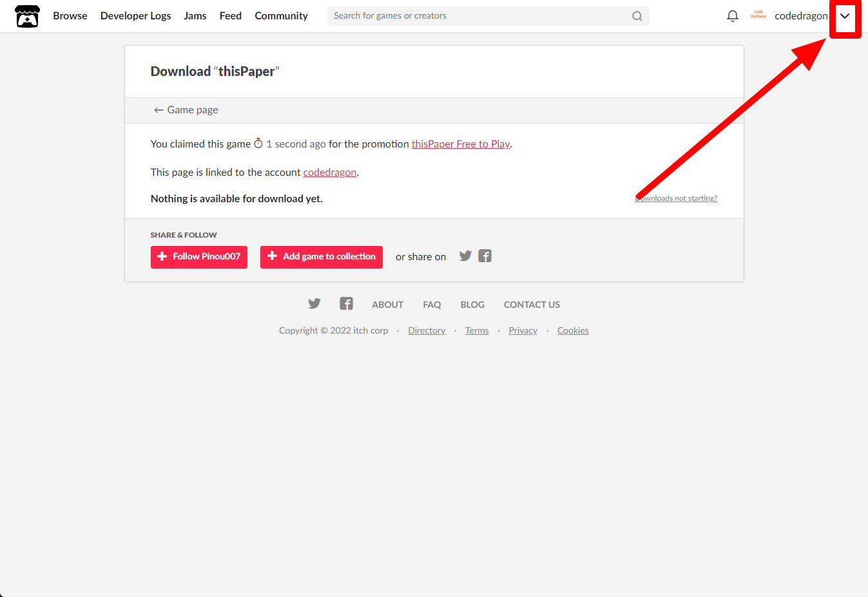Open the notifications bell
868x597 pixels.
[x=733, y=16]
